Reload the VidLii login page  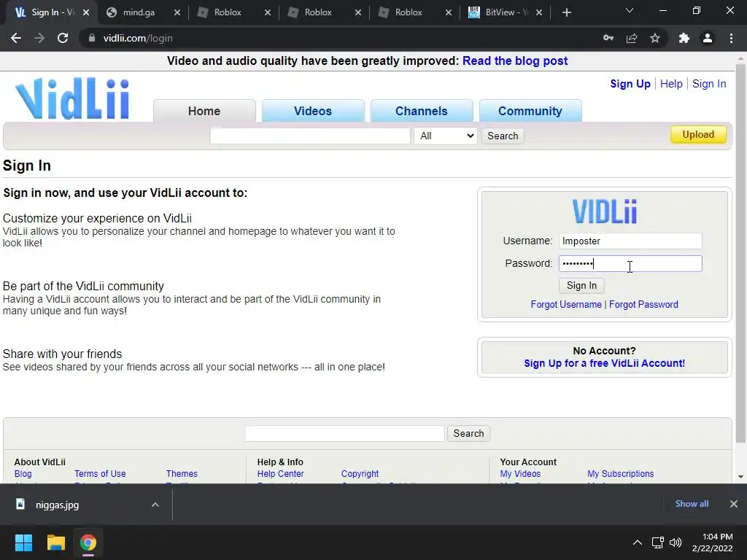(x=63, y=38)
